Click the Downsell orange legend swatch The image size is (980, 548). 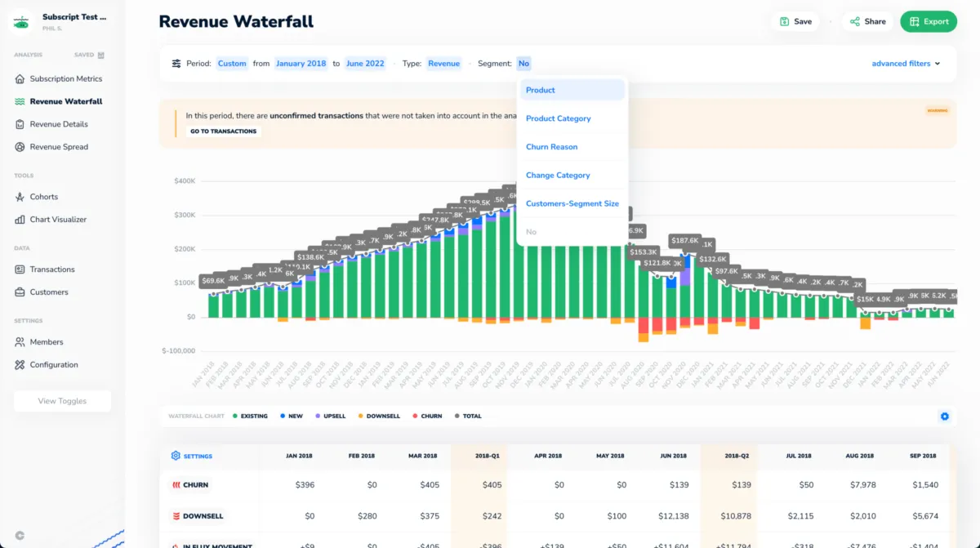click(x=360, y=417)
